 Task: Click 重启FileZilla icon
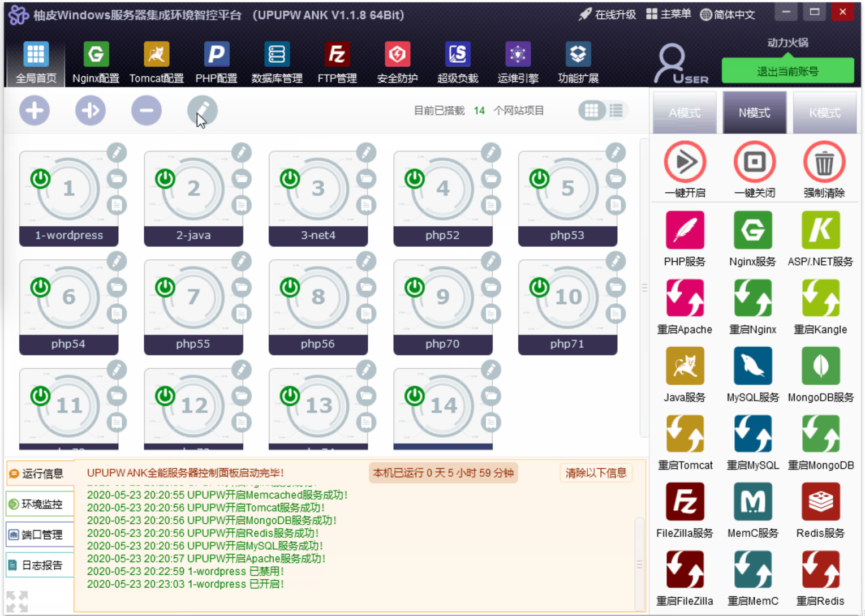pos(685,570)
